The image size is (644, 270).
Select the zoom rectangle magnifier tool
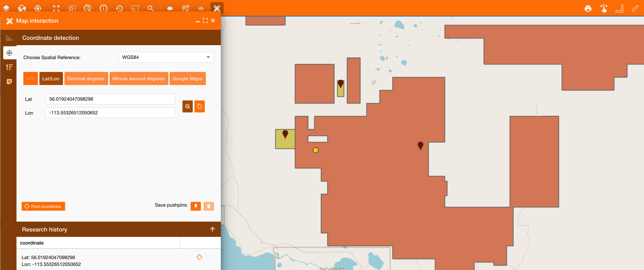click(x=72, y=8)
